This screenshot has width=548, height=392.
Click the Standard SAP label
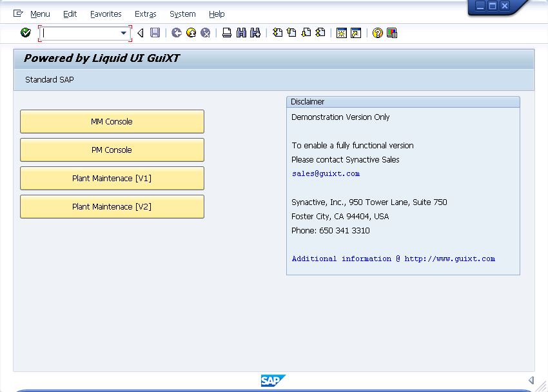click(50, 80)
